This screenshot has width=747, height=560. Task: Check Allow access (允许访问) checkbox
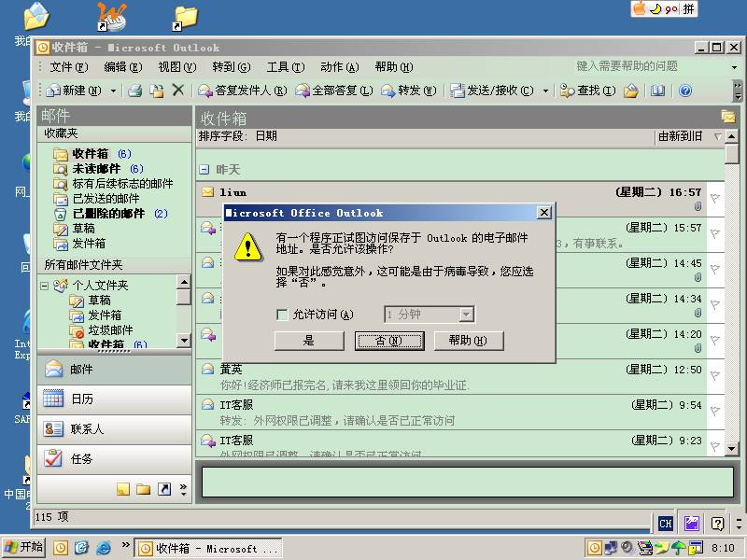click(282, 315)
